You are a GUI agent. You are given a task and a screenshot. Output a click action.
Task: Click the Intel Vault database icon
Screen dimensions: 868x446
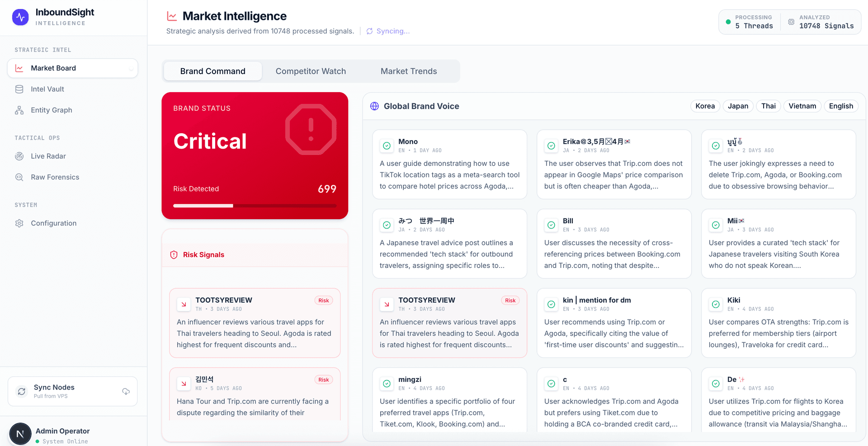19,89
